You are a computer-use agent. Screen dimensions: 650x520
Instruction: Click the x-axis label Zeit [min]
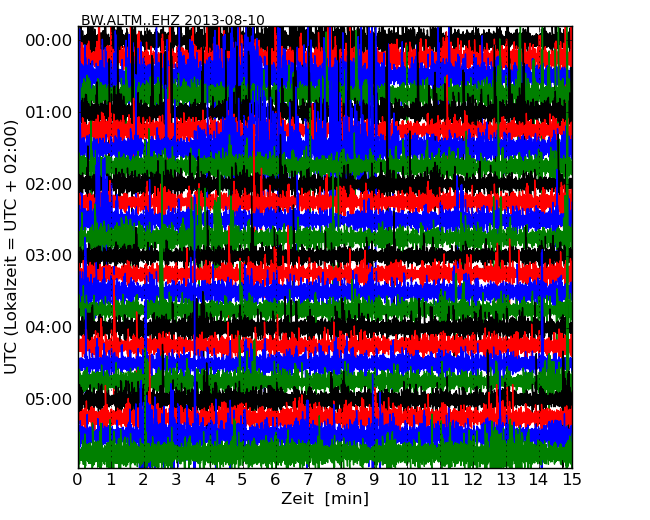coord(325,498)
